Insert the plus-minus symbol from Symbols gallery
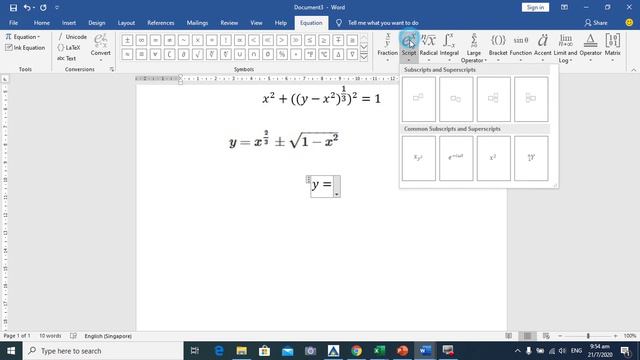 coord(127,40)
